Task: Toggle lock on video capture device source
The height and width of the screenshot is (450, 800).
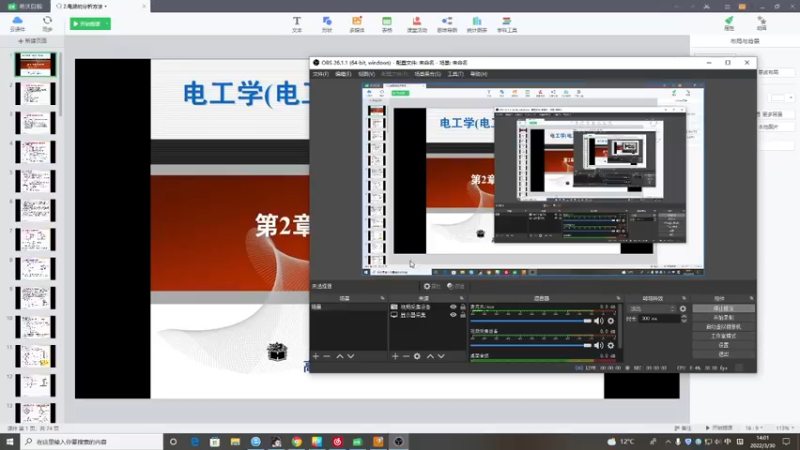Action: tap(463, 307)
